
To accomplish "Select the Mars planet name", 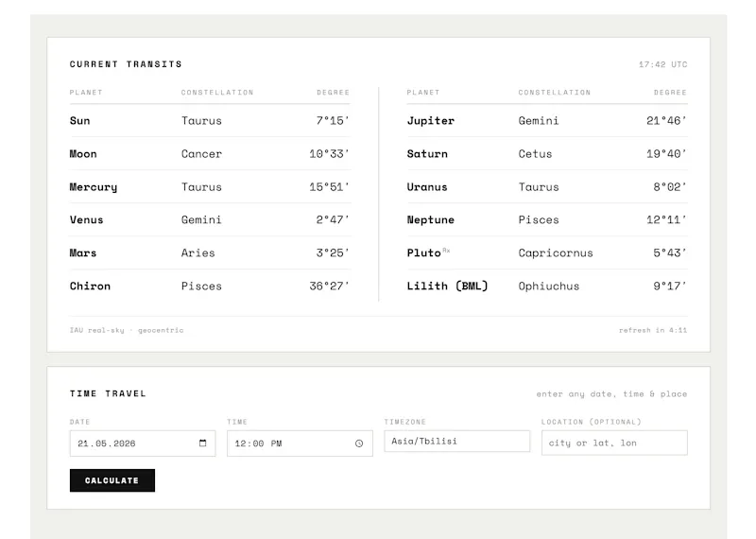I will coord(83,252).
